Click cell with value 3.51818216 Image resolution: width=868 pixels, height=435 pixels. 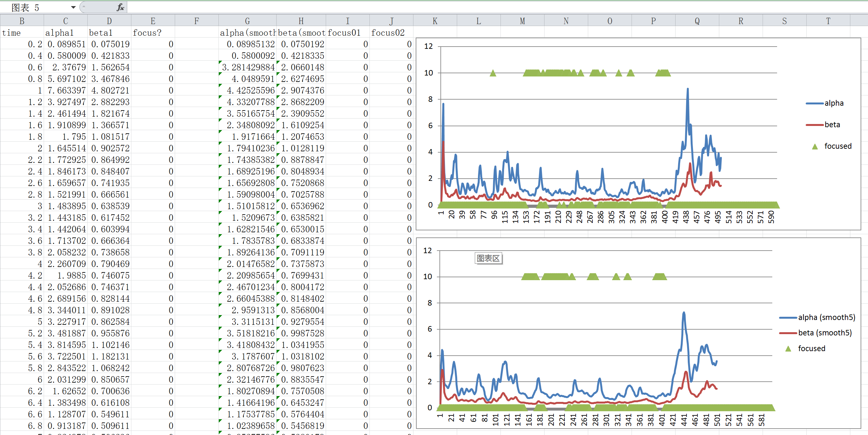coord(247,333)
